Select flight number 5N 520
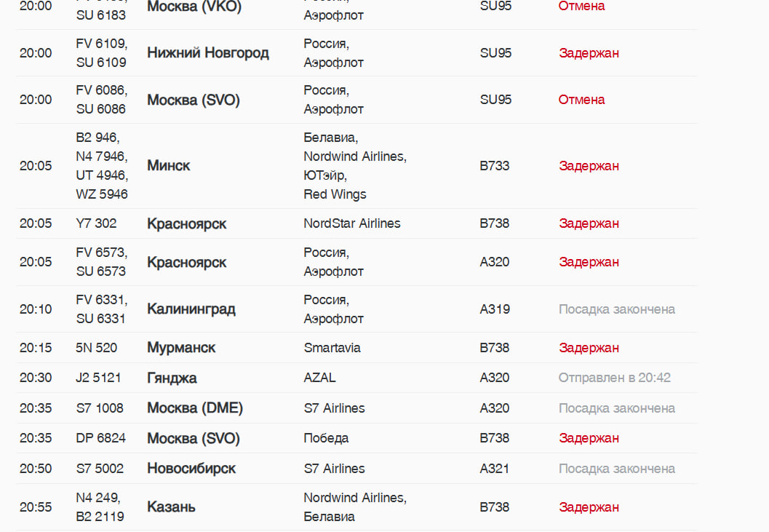 point(96,348)
